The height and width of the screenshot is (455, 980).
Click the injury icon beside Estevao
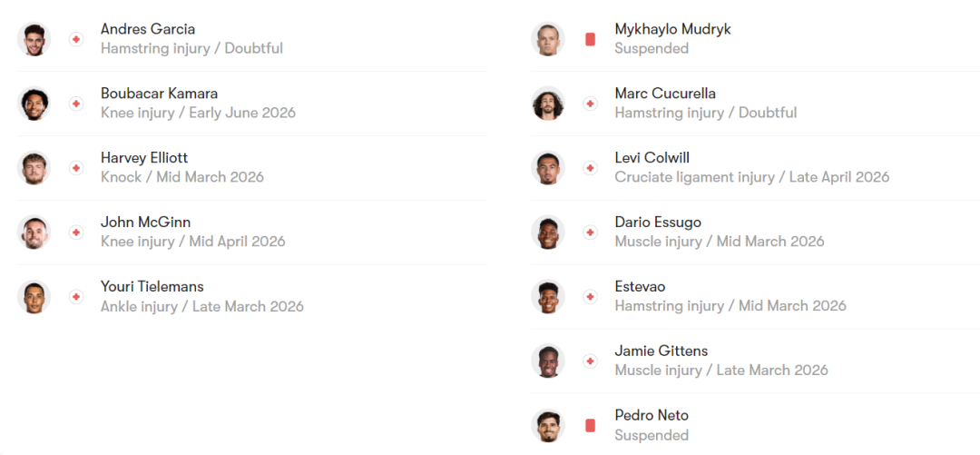coord(590,297)
